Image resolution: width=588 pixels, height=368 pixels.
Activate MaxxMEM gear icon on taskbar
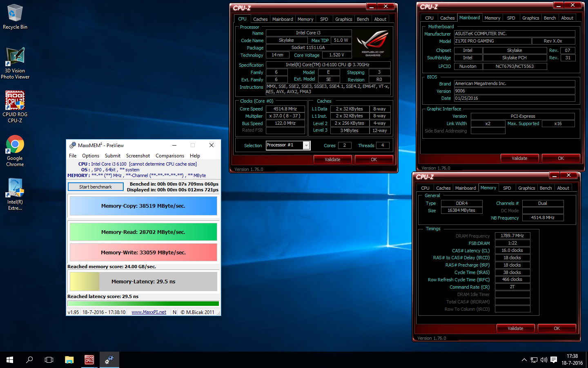pyautogui.click(x=109, y=360)
